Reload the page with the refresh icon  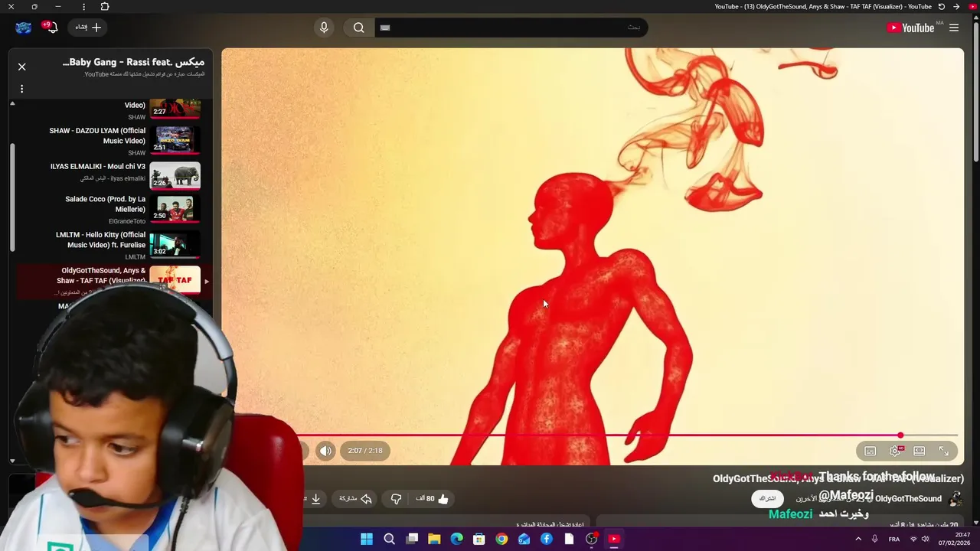tap(942, 7)
